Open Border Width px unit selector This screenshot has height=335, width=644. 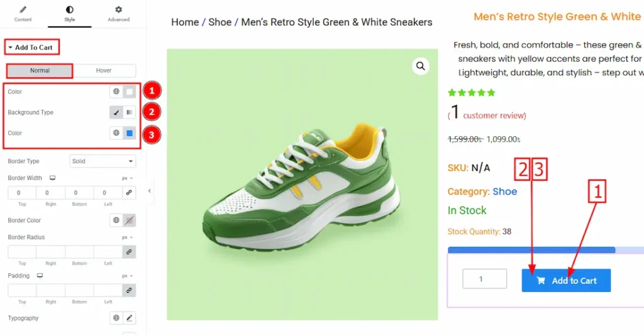click(128, 178)
